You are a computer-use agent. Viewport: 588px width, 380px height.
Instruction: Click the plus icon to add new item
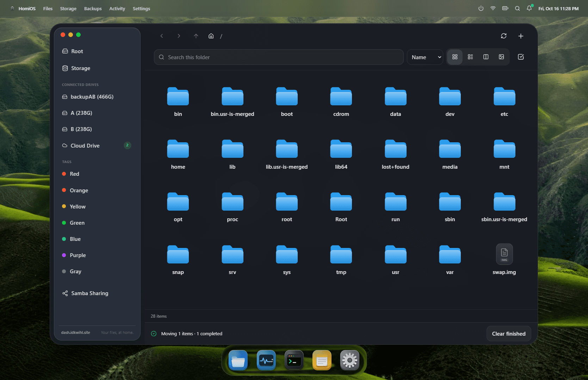pyautogui.click(x=521, y=36)
